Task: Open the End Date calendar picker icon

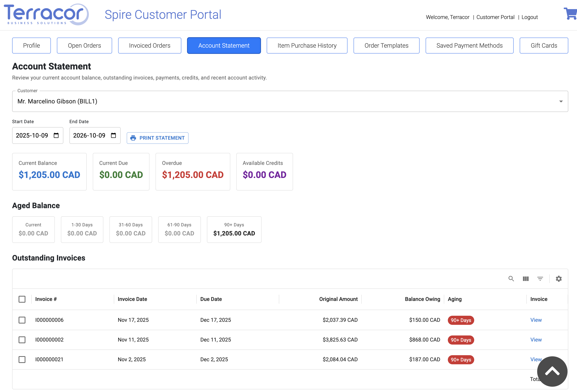Action: pyautogui.click(x=113, y=135)
